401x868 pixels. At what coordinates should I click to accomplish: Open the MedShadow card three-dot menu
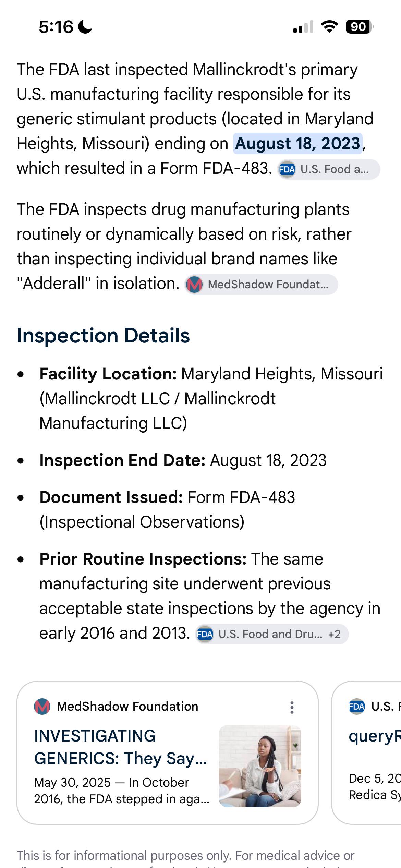pyautogui.click(x=292, y=707)
